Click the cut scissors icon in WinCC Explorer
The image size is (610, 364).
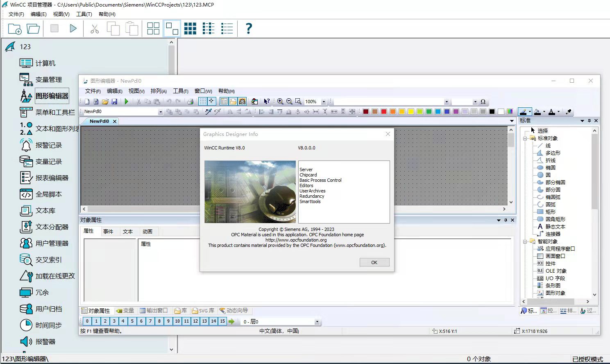(95, 29)
